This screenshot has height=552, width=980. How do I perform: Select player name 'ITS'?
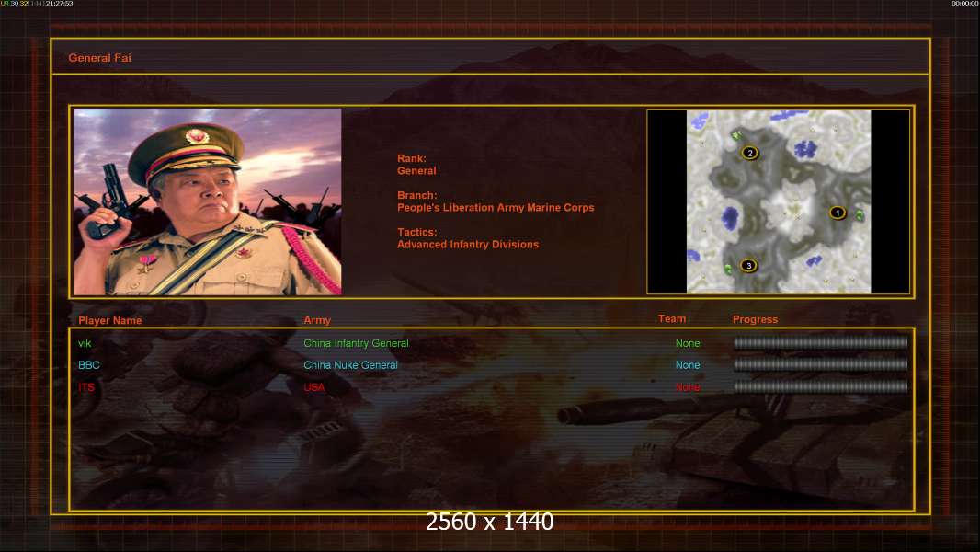pyautogui.click(x=86, y=387)
